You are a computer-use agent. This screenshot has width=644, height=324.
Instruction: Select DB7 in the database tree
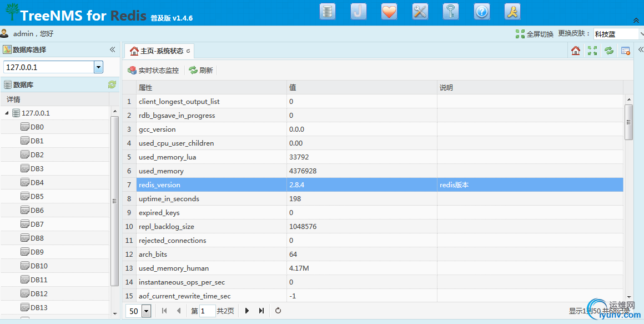pyautogui.click(x=37, y=225)
